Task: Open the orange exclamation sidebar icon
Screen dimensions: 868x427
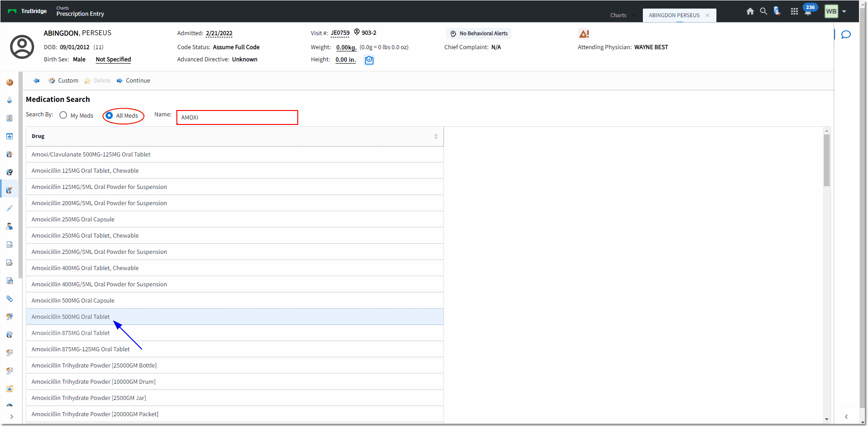Action: [9, 83]
